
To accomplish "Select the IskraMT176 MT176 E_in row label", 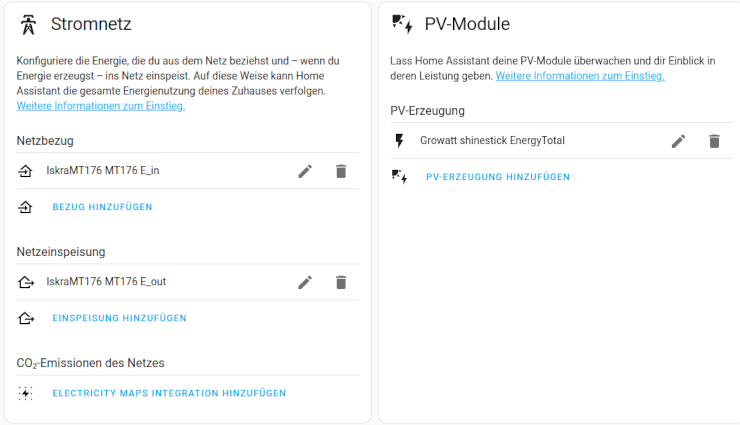I will (103, 171).
